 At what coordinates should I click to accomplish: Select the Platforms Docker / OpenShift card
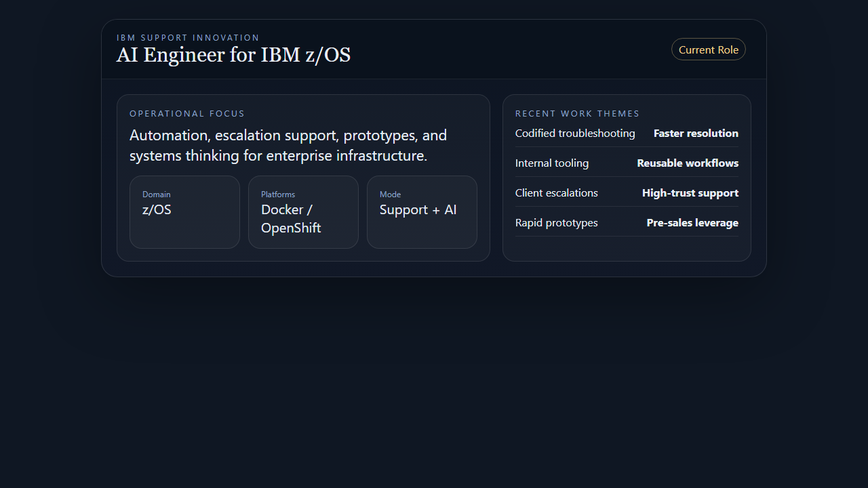pos(303,211)
